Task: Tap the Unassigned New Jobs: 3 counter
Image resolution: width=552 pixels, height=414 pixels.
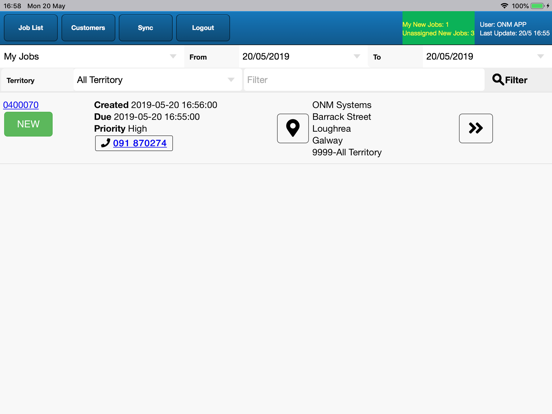Action: pyautogui.click(x=438, y=33)
